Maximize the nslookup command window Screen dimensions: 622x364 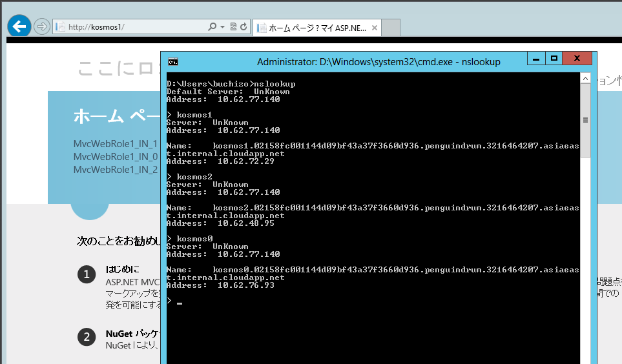click(x=554, y=59)
